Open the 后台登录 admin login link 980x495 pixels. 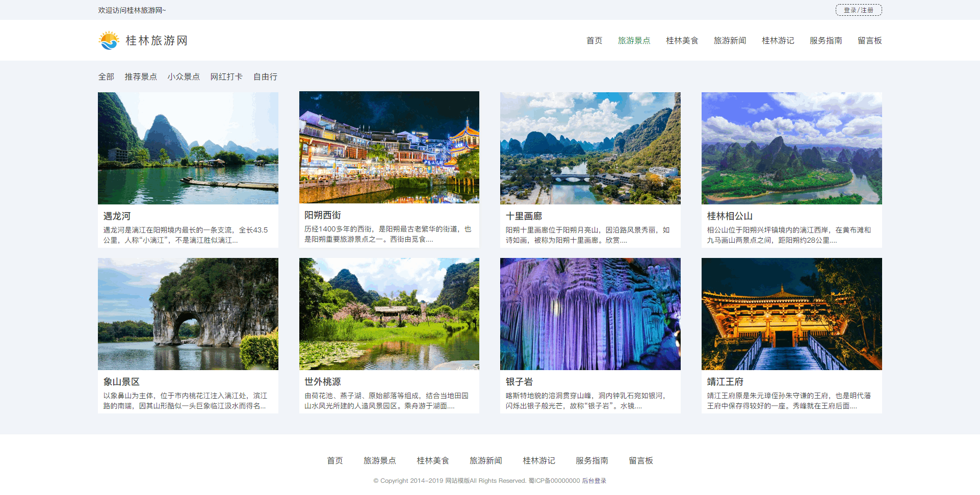(595, 481)
